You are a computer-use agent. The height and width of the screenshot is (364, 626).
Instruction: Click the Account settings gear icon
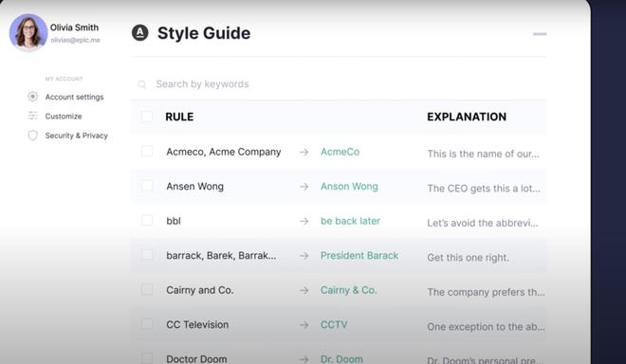pos(33,97)
